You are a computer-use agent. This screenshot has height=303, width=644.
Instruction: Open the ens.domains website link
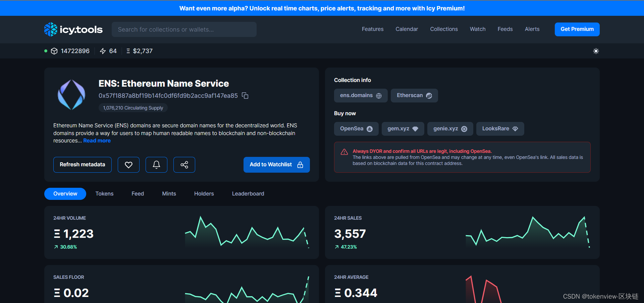[x=361, y=95]
